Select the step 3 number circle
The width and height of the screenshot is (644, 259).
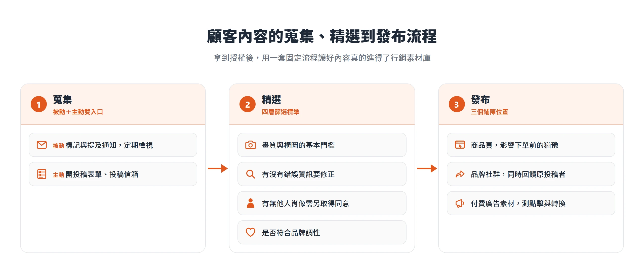point(457,104)
